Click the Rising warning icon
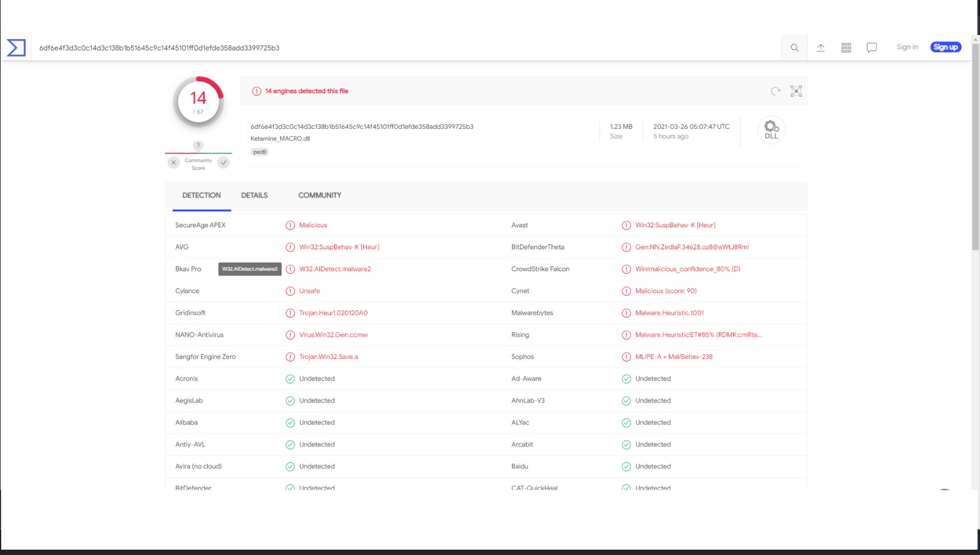The width and height of the screenshot is (980, 555). pyautogui.click(x=626, y=335)
